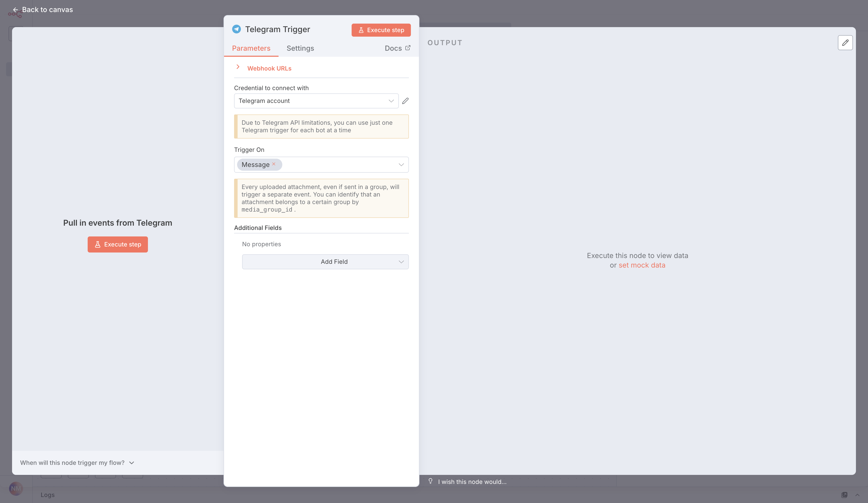The width and height of the screenshot is (868, 503).
Task: Click Execute step under Pull in events
Action: tap(118, 244)
